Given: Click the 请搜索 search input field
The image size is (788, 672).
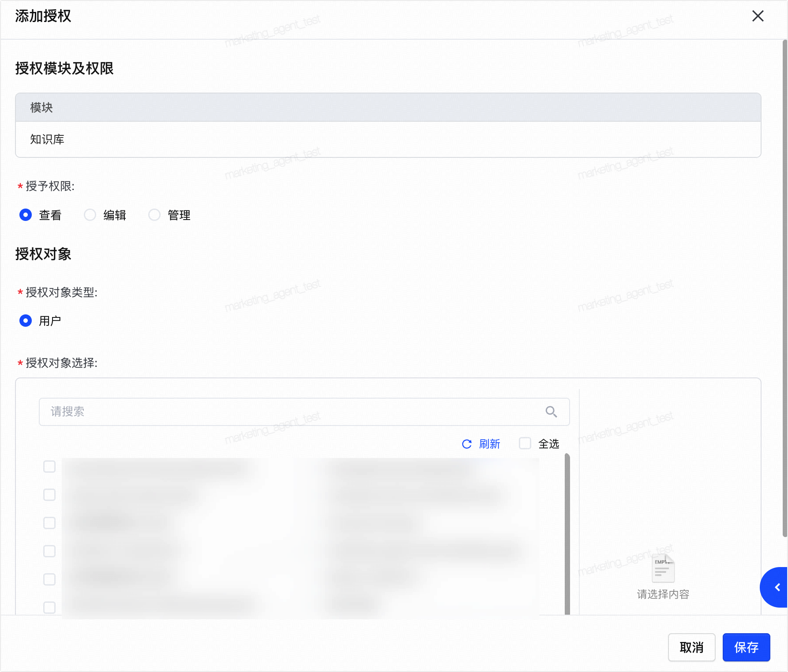Looking at the screenshot, I should [304, 412].
